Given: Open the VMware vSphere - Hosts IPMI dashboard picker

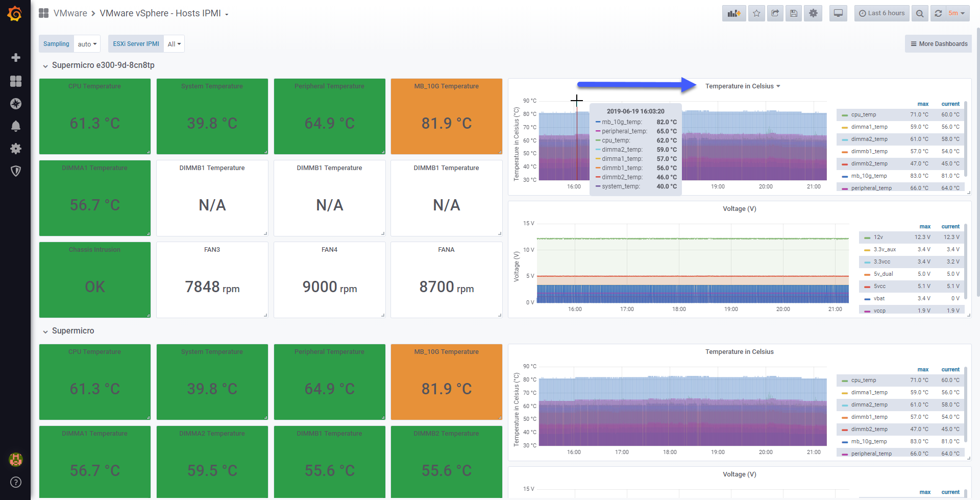Looking at the screenshot, I should [x=164, y=13].
